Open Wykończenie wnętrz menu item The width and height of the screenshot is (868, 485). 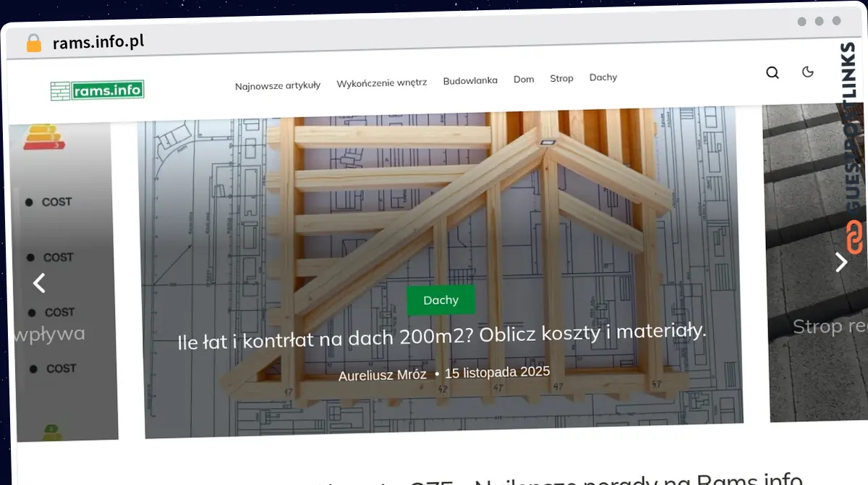381,83
